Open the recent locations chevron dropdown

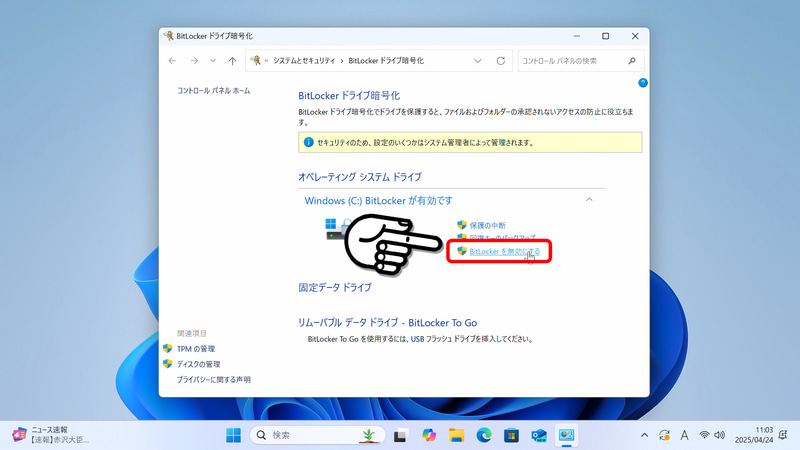(213, 61)
